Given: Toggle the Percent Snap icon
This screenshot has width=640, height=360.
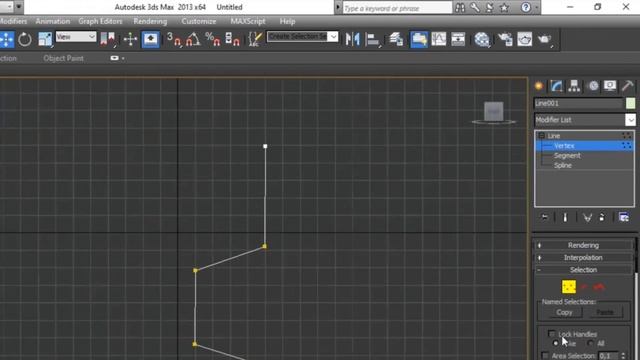Looking at the screenshot, I should 213,40.
